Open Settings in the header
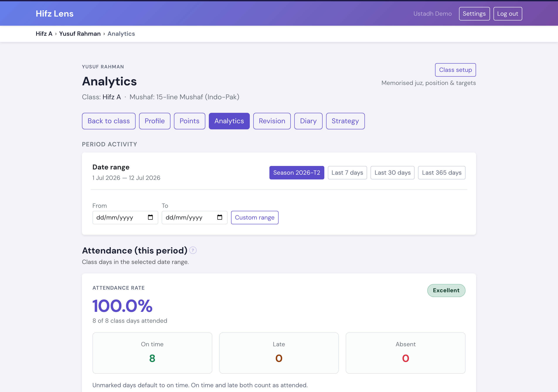 click(x=474, y=14)
